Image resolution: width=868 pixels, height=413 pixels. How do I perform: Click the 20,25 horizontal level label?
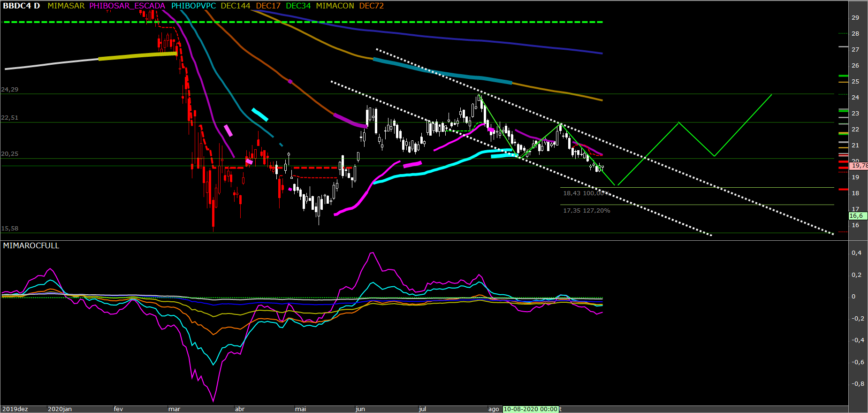(x=10, y=153)
